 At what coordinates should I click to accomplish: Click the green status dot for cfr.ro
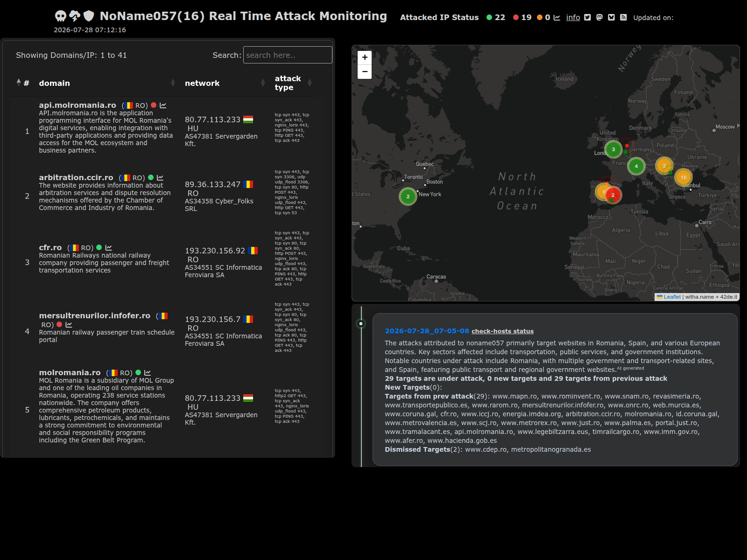click(x=99, y=247)
